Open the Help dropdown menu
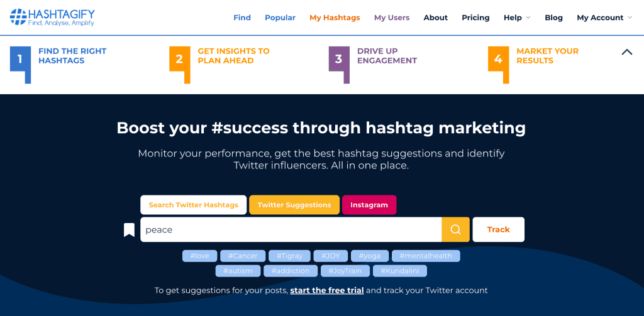Screen dimensions: 644x316 coord(517,18)
